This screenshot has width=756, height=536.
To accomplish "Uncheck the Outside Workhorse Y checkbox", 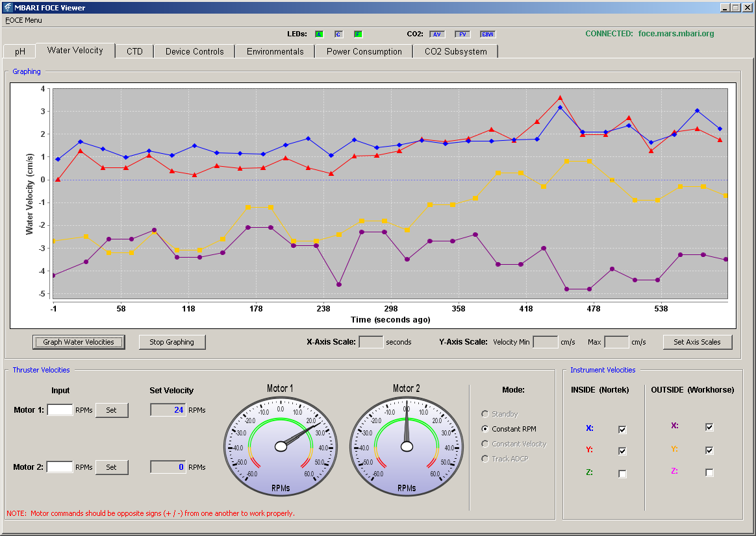I will (x=709, y=450).
